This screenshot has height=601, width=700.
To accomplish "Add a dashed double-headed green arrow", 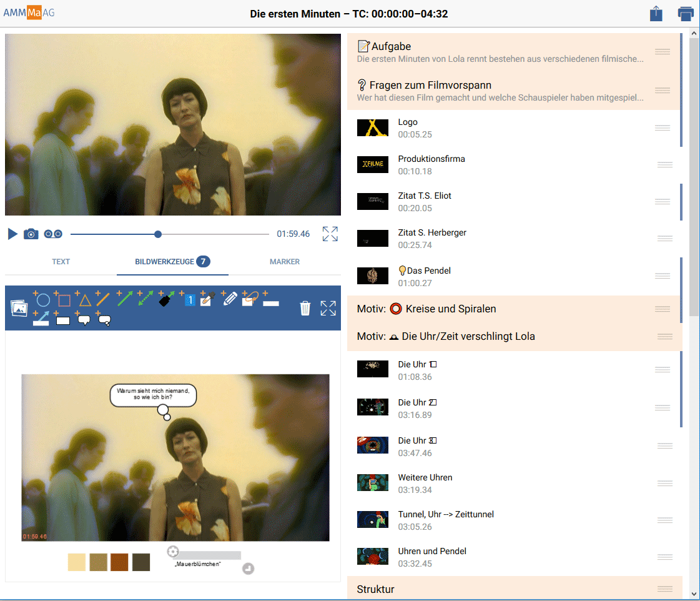I will tap(145, 298).
